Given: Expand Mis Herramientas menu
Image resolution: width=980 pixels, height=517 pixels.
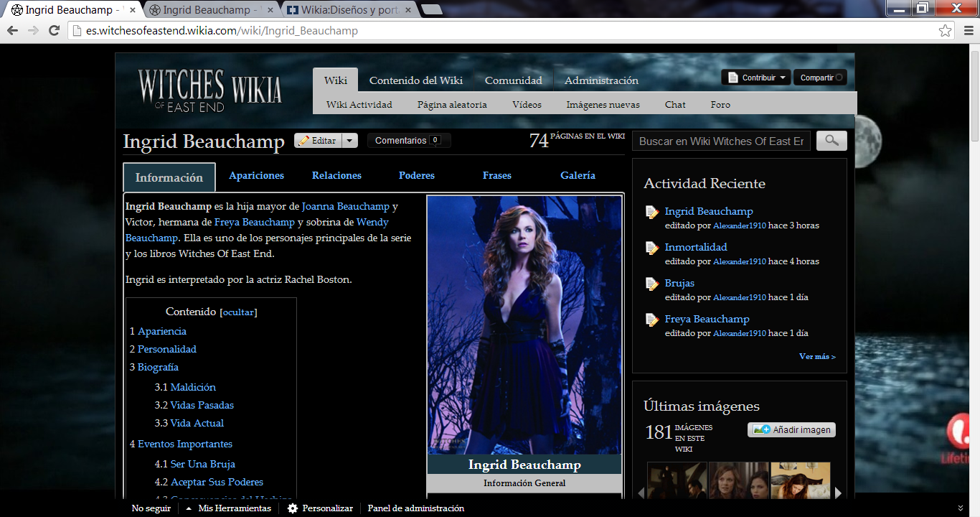Looking at the screenshot, I should coord(229,508).
